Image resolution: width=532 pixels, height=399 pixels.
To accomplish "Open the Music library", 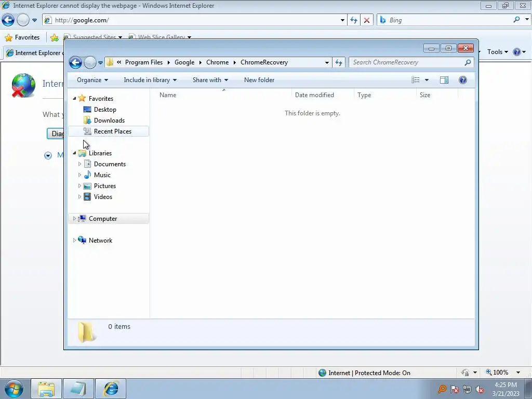I will (102, 175).
